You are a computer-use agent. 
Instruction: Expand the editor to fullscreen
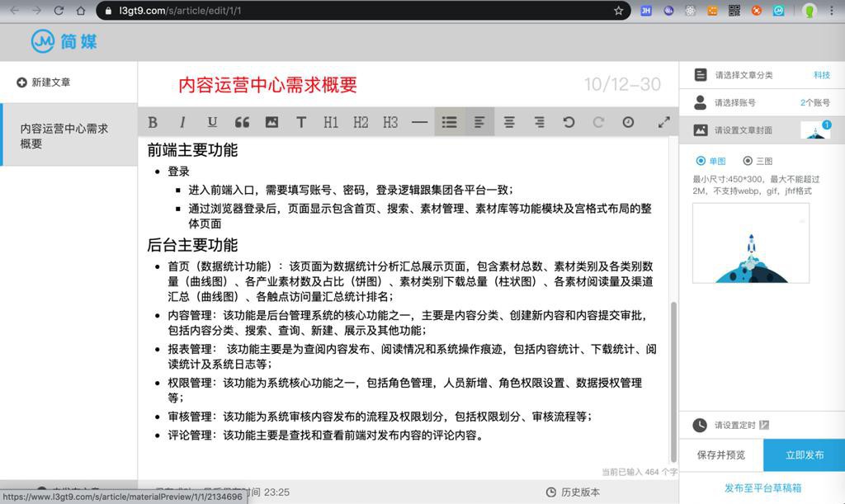click(664, 122)
